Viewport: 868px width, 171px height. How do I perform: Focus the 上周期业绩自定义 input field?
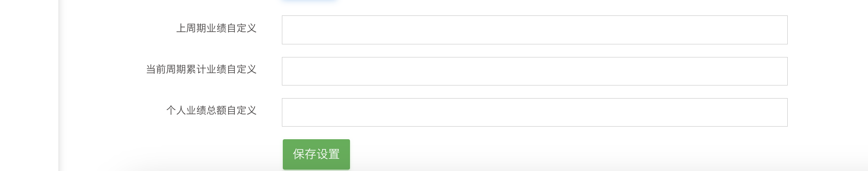(x=534, y=30)
